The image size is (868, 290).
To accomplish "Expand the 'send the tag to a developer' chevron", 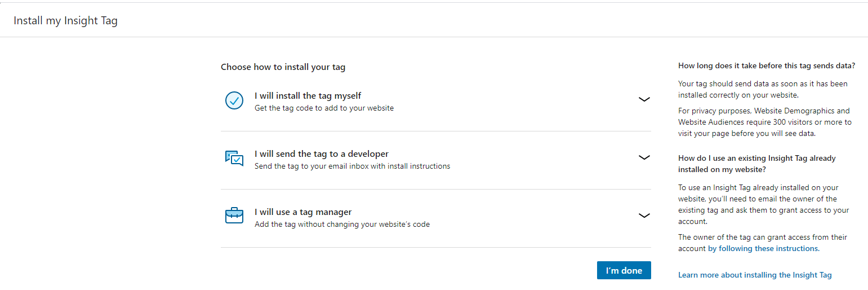I will coord(644,157).
